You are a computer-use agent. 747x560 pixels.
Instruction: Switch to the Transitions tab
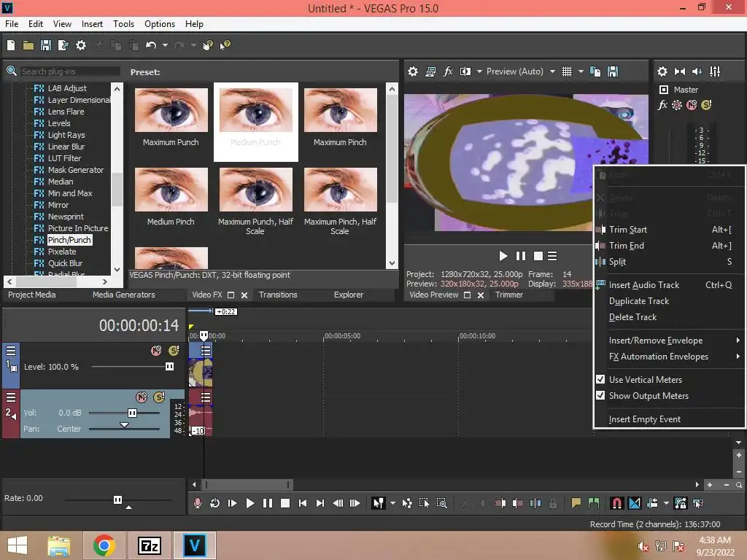coord(278,295)
